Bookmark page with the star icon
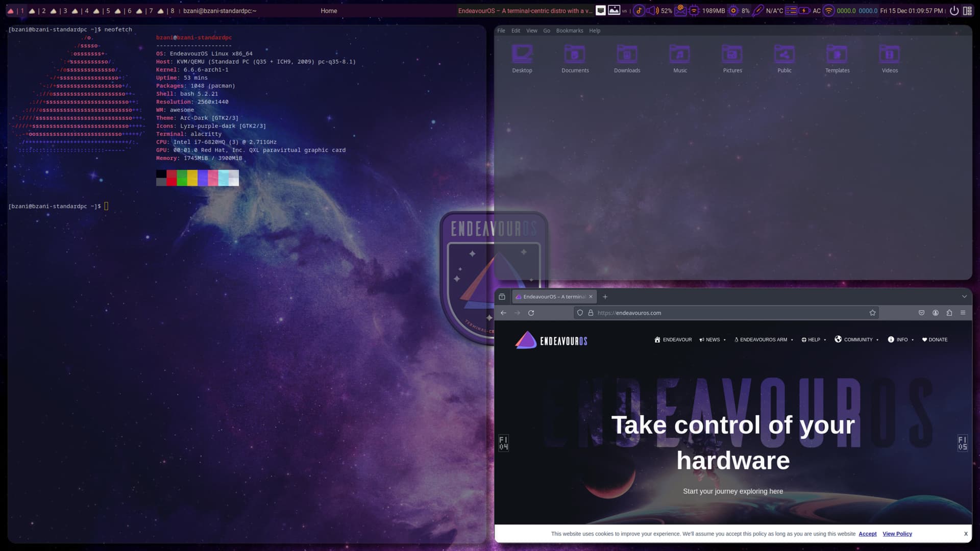The height and width of the screenshot is (551, 980). 872,313
